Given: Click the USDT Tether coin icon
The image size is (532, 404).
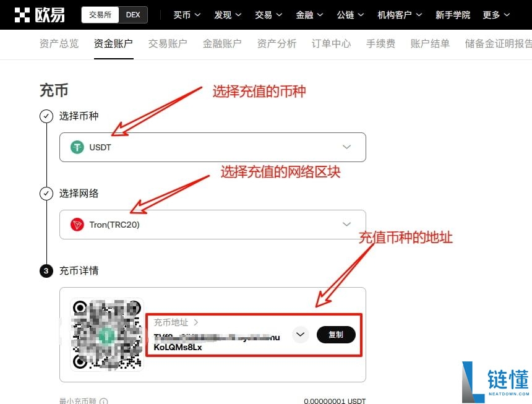Looking at the screenshot, I should [x=77, y=147].
